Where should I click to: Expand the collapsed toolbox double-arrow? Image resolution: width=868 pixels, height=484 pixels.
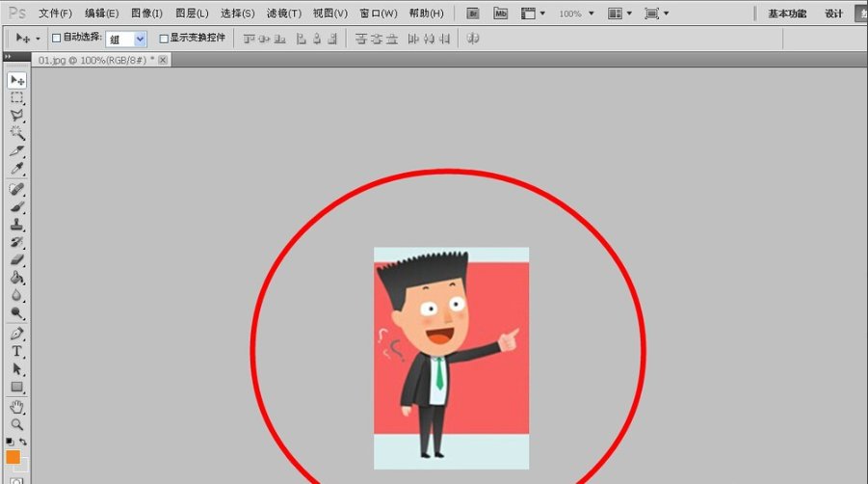(8, 57)
